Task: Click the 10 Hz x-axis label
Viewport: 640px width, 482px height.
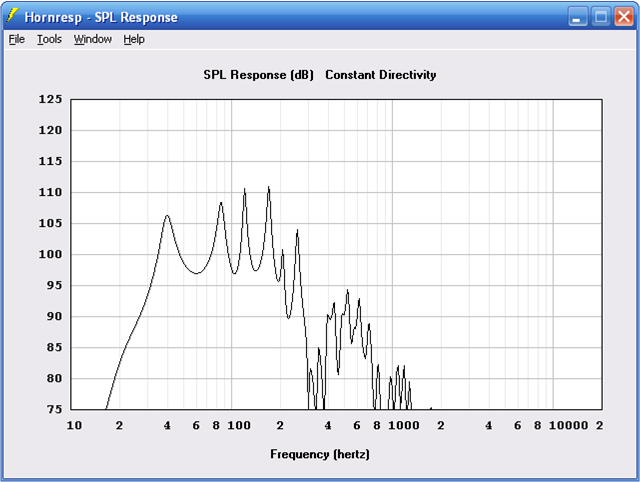Action: point(74,425)
